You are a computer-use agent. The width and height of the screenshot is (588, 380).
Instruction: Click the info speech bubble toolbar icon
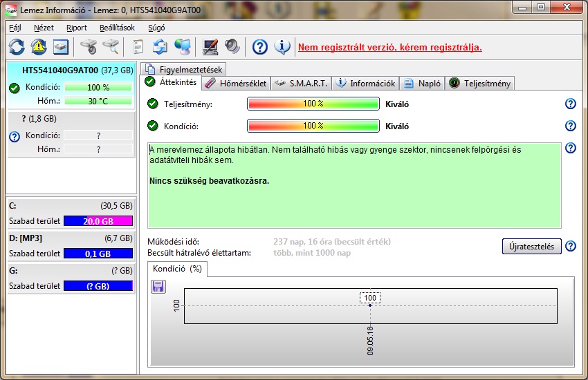282,47
